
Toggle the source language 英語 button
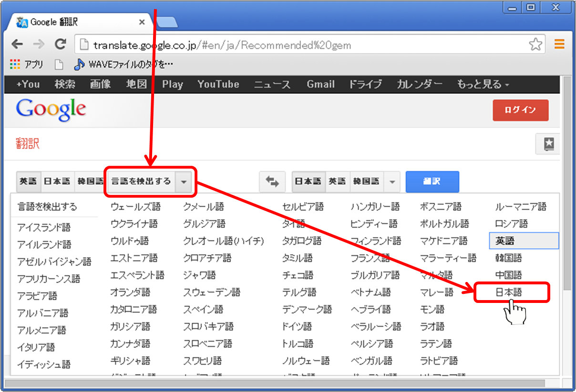tap(28, 181)
